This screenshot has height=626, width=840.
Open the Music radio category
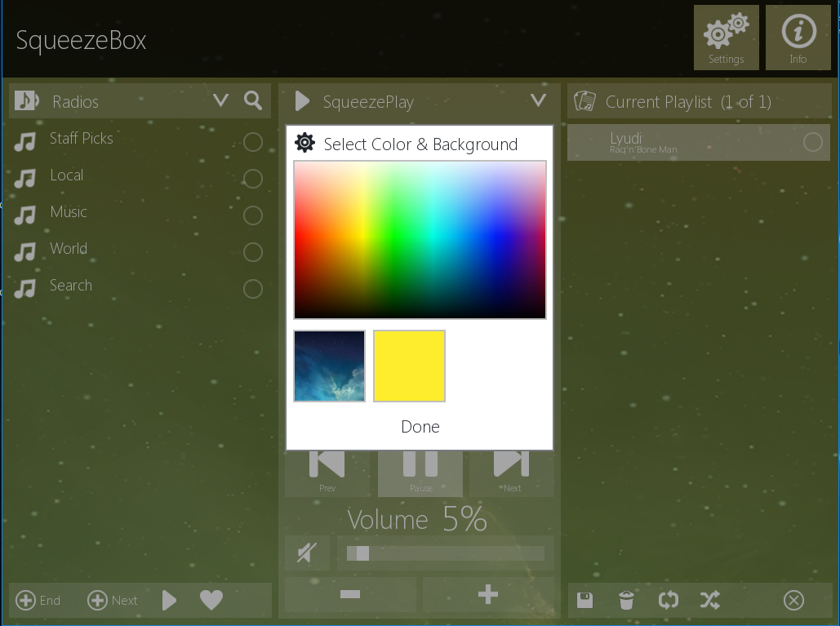69,212
